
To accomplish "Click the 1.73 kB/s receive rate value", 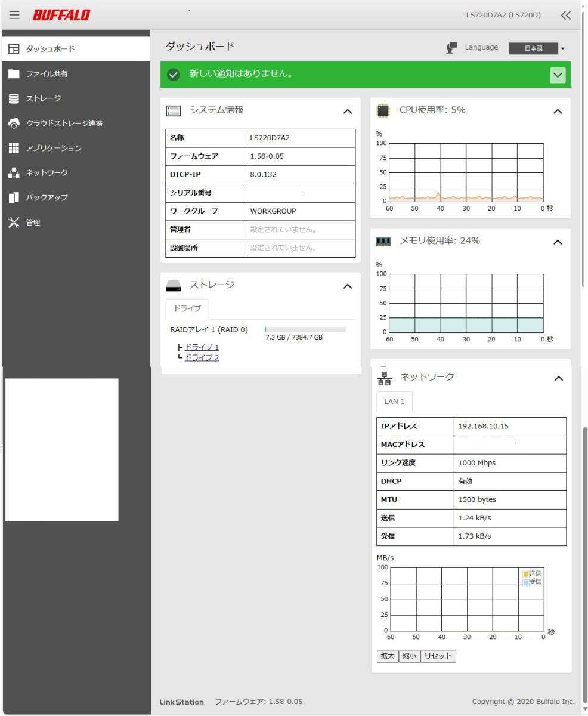I will point(475,536).
